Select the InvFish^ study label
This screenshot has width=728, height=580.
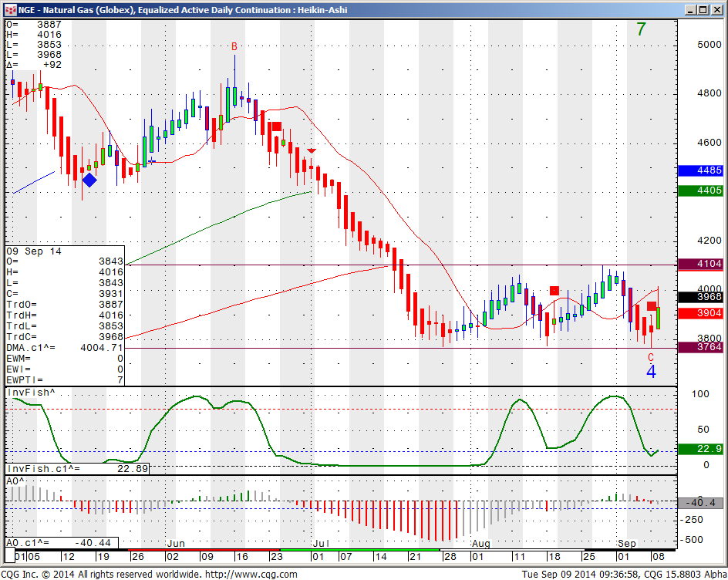(x=32, y=393)
